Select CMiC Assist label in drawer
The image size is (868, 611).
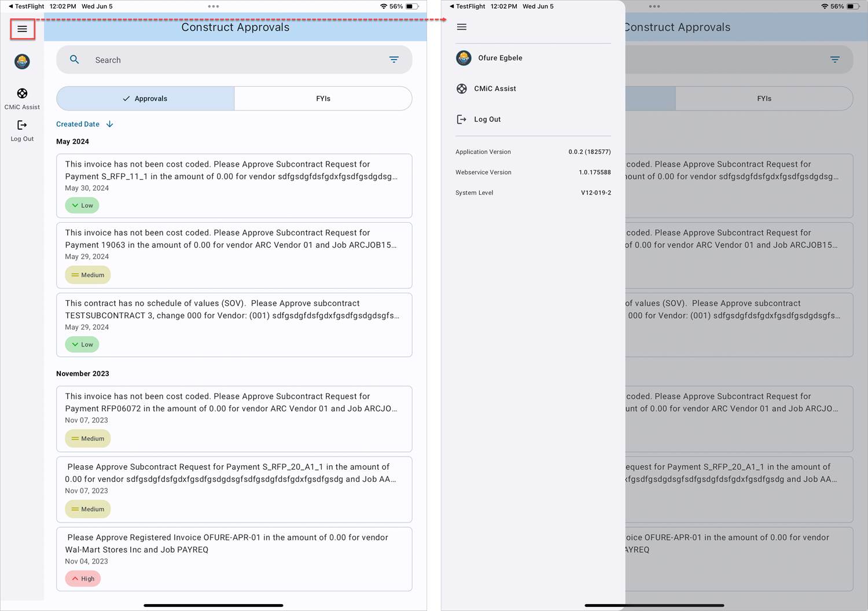[495, 89]
